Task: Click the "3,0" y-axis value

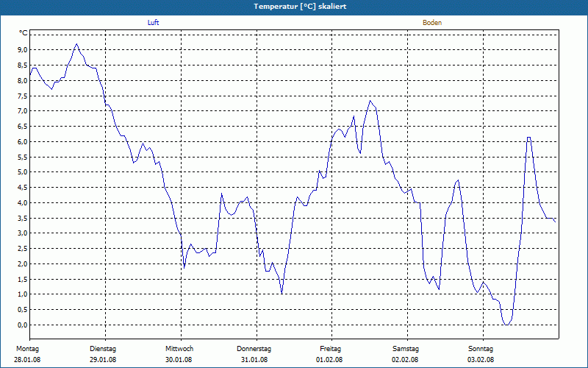Action: 23,233
